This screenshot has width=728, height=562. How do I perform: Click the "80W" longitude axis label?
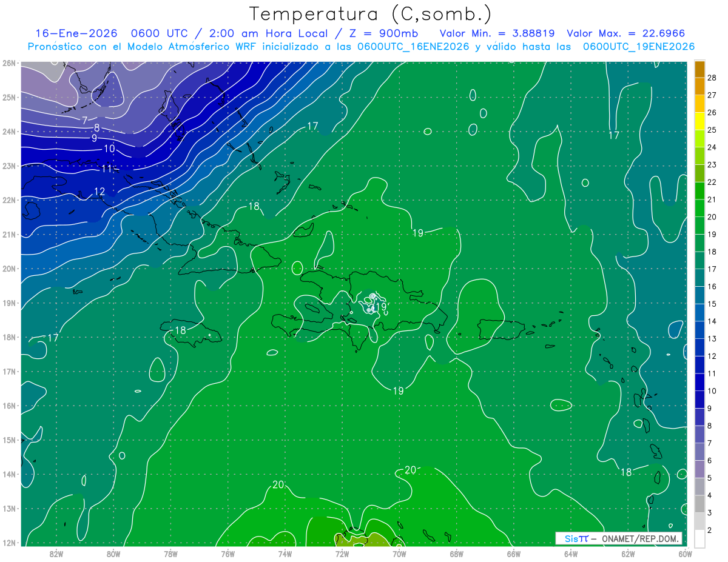click(x=113, y=554)
